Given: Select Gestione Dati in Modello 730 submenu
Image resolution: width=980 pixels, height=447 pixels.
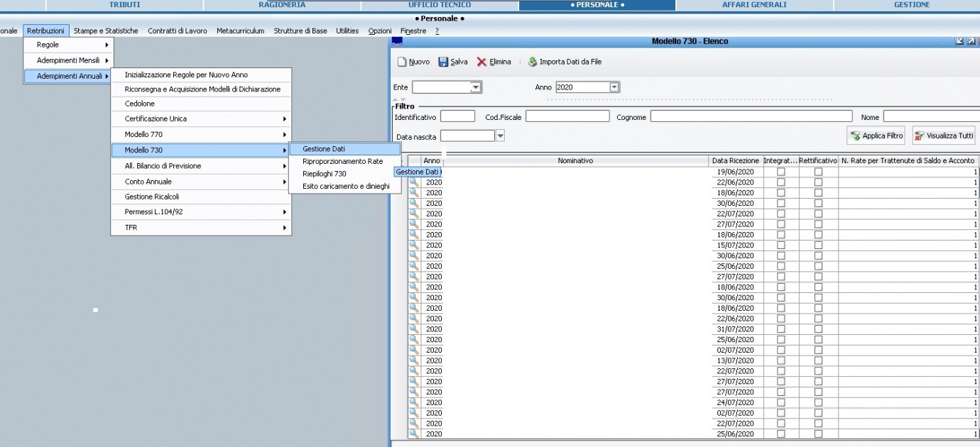Looking at the screenshot, I should [345, 149].
